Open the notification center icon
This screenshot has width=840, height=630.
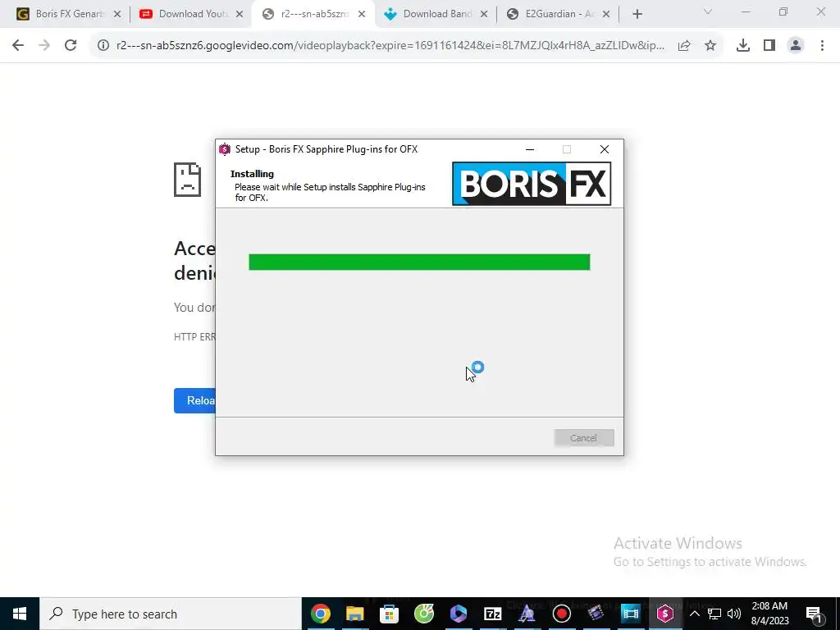[x=815, y=614]
